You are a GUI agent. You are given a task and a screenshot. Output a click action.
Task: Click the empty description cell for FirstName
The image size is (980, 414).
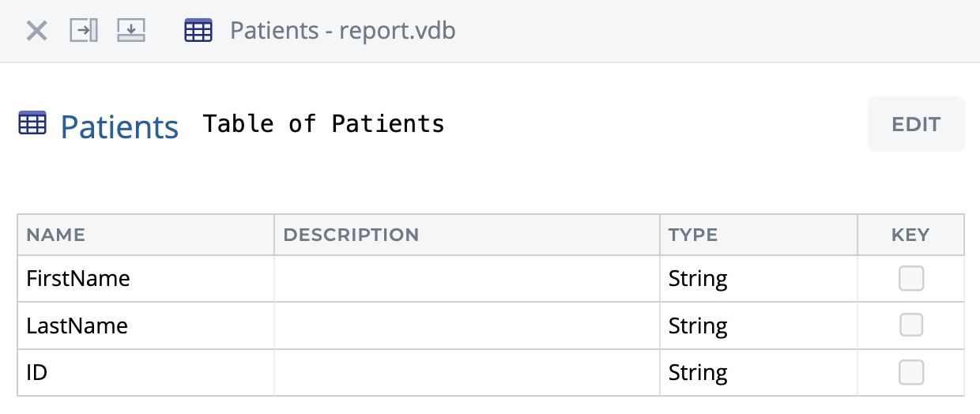click(466, 279)
